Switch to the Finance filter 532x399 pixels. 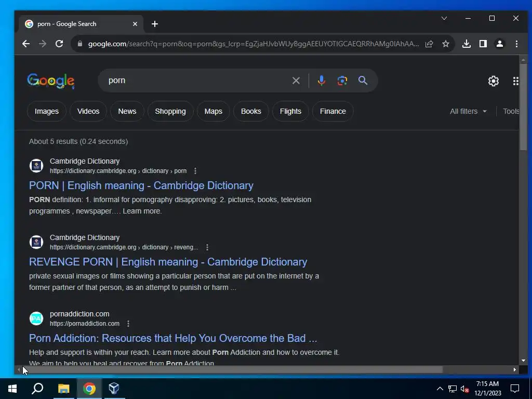click(333, 111)
